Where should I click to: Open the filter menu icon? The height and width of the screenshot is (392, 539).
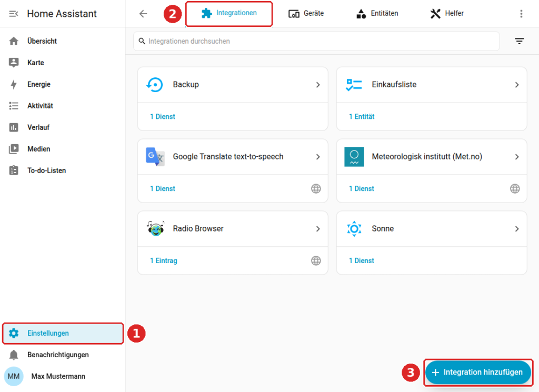(x=519, y=41)
